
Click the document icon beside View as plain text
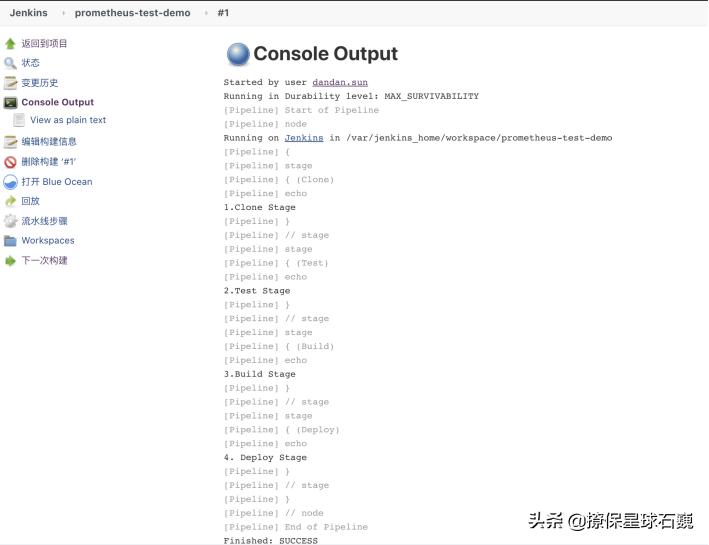pos(19,120)
